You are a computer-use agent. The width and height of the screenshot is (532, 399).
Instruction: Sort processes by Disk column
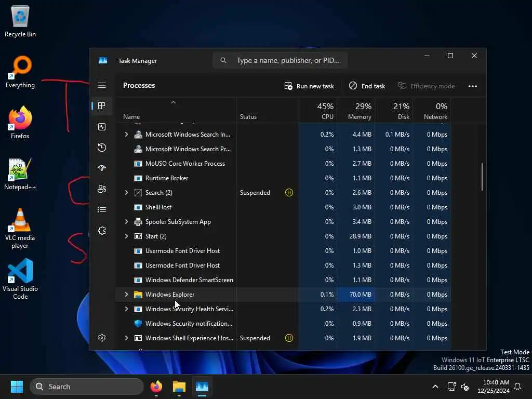click(x=394, y=111)
